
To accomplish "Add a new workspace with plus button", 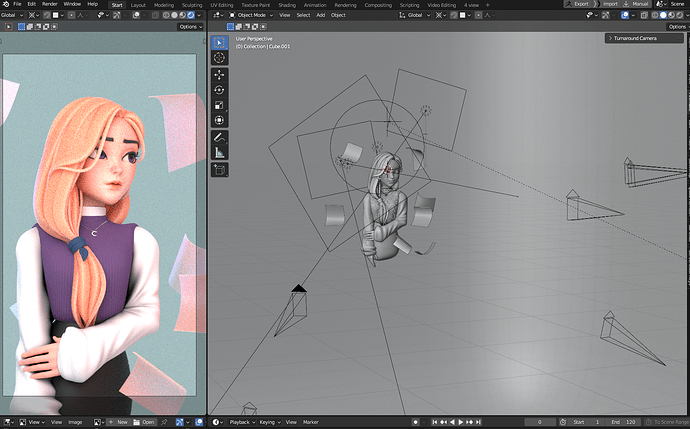I will [x=488, y=5].
